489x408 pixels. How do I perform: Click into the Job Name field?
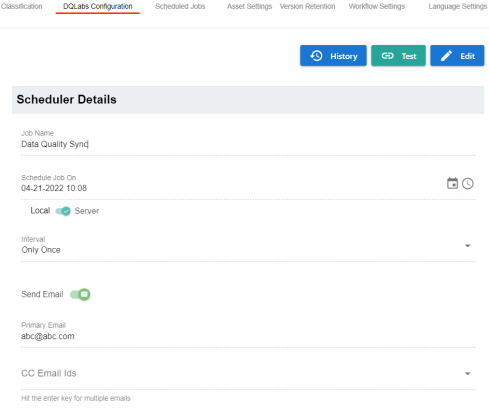[248, 144]
